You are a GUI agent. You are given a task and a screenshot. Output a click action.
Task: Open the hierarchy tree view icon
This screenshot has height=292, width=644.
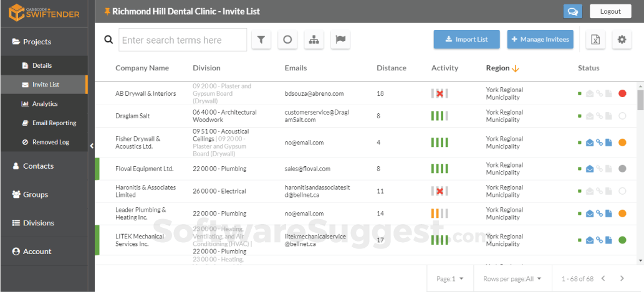point(314,40)
